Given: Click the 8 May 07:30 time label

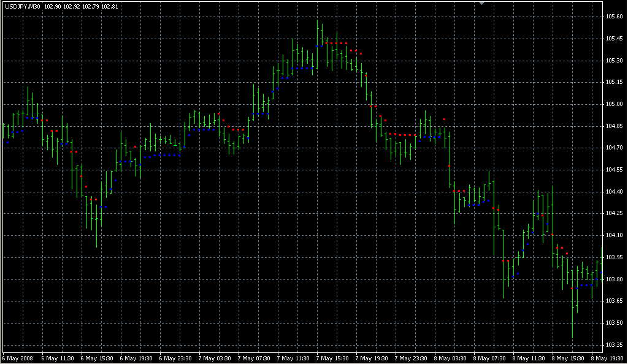Looking at the screenshot, I should click(489, 358).
